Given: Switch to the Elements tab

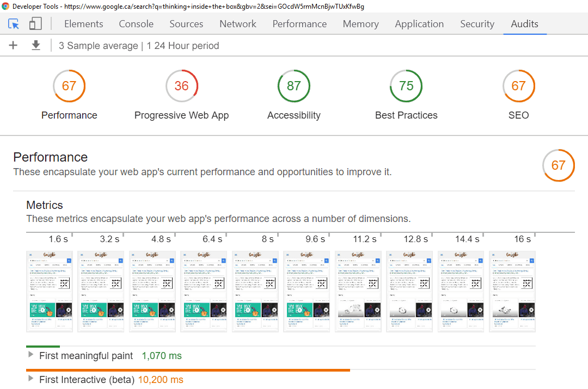Looking at the screenshot, I should 83,24.
